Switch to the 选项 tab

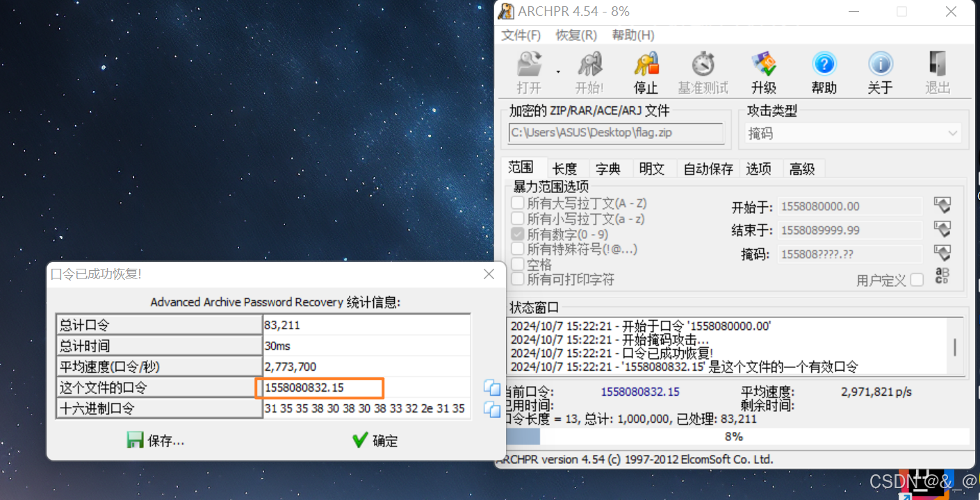759,169
